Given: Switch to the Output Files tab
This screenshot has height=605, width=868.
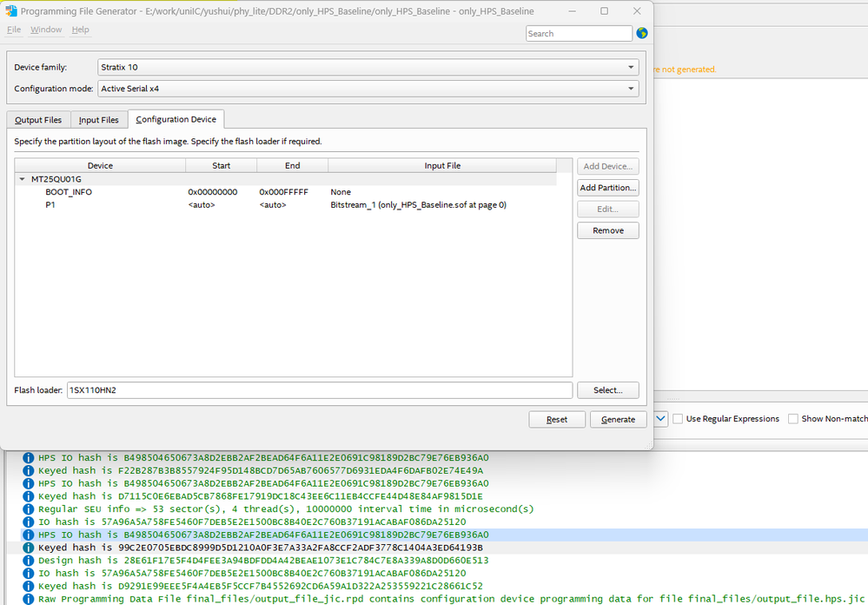Looking at the screenshot, I should point(38,120).
